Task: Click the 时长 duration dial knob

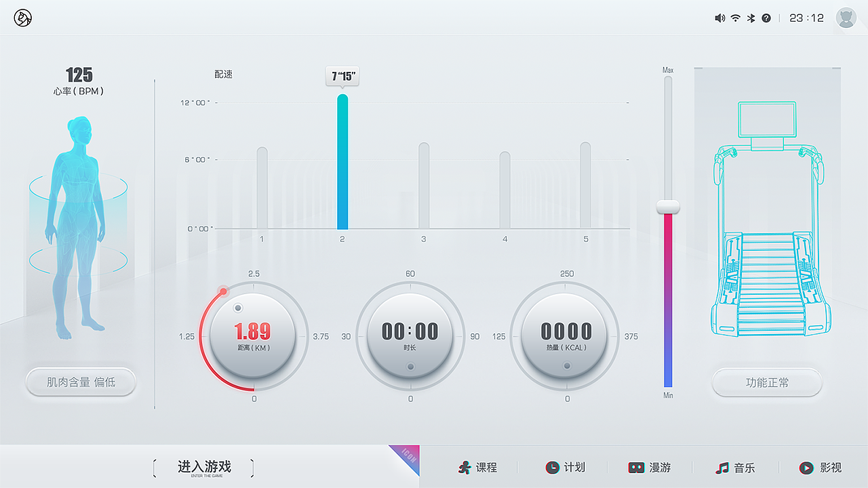Action: (410, 337)
